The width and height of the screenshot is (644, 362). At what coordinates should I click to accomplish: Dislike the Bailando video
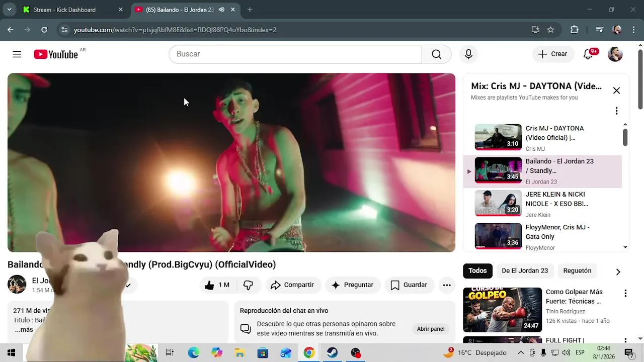tap(248, 285)
